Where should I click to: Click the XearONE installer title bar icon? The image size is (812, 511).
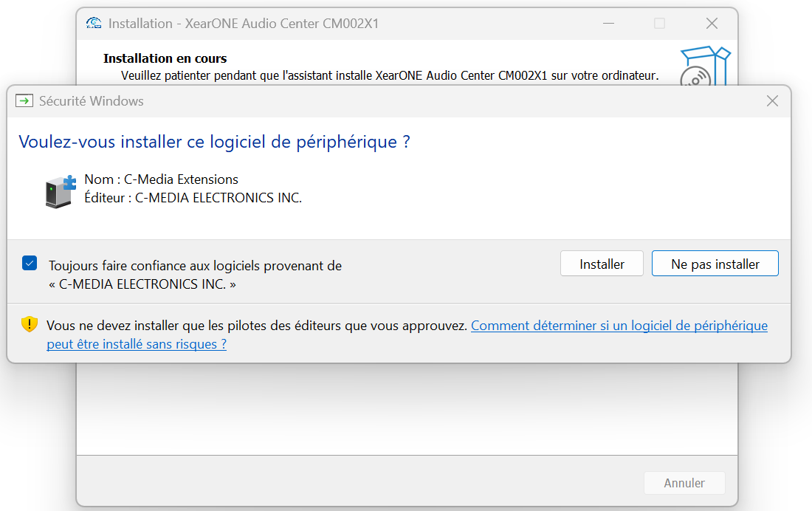[94, 24]
